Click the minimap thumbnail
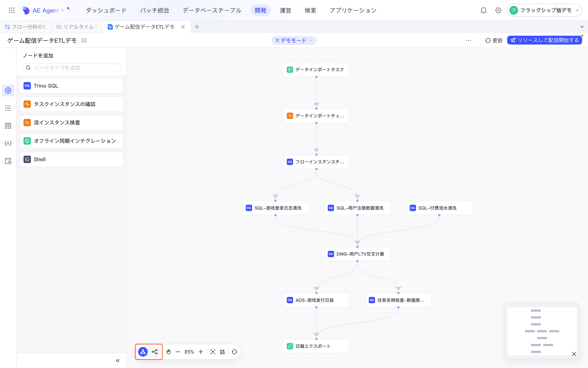Viewport: 588px width, 368px height. (x=542, y=331)
